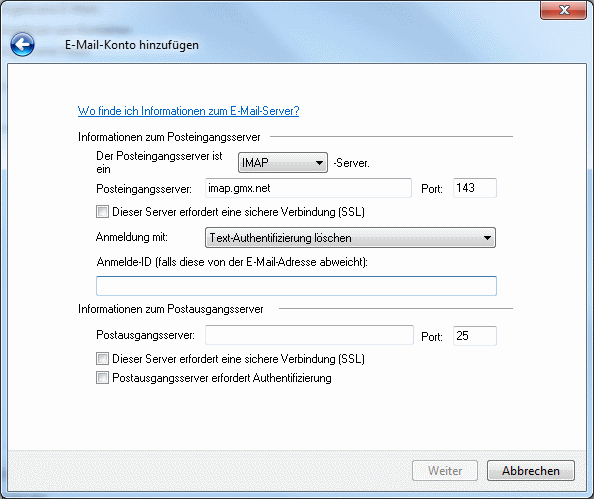Click the Weiter button

tap(445, 471)
